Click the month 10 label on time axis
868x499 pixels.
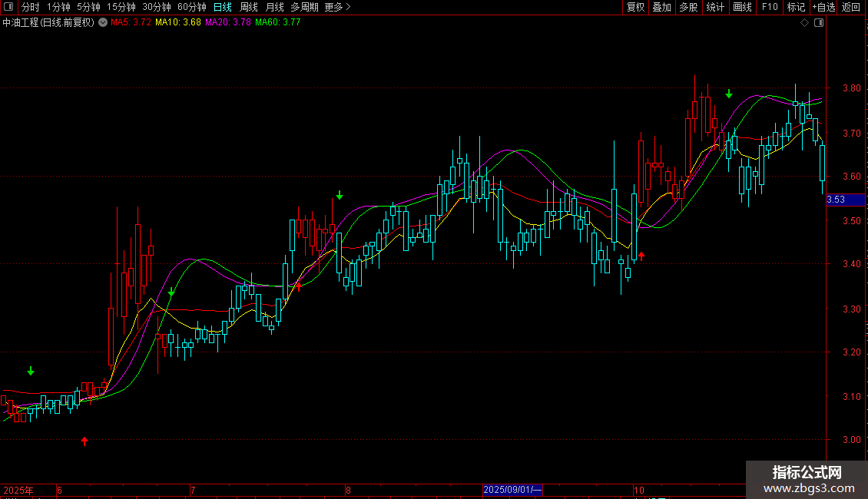coord(639,490)
